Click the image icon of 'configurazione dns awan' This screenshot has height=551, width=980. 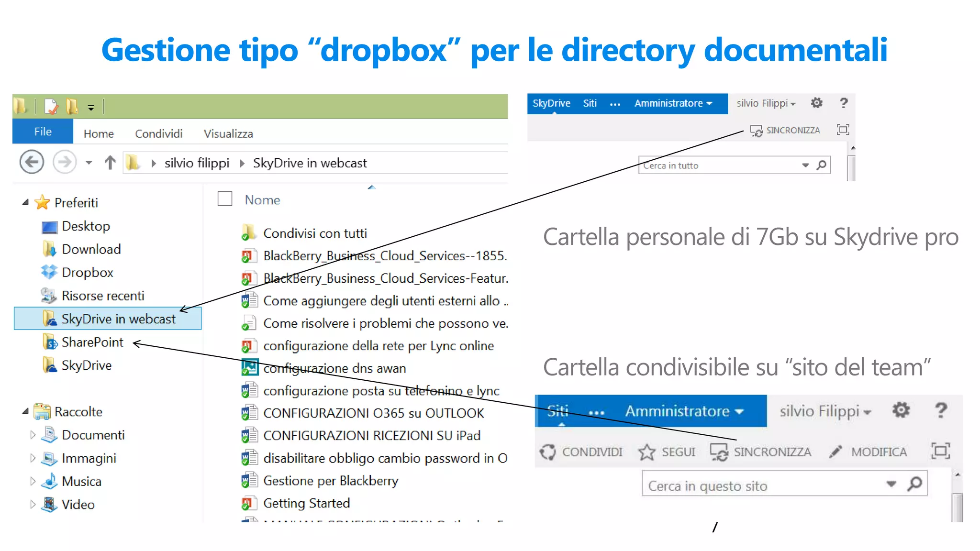(x=250, y=367)
